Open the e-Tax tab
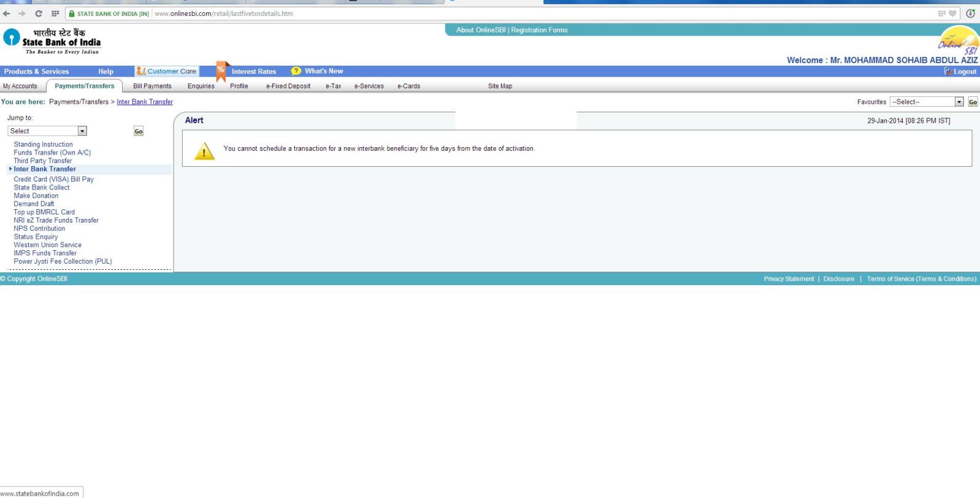The width and height of the screenshot is (980, 498). pyautogui.click(x=334, y=86)
